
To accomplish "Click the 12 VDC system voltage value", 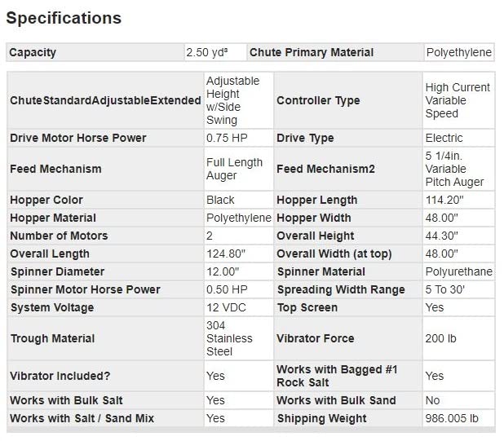I will point(226,307).
